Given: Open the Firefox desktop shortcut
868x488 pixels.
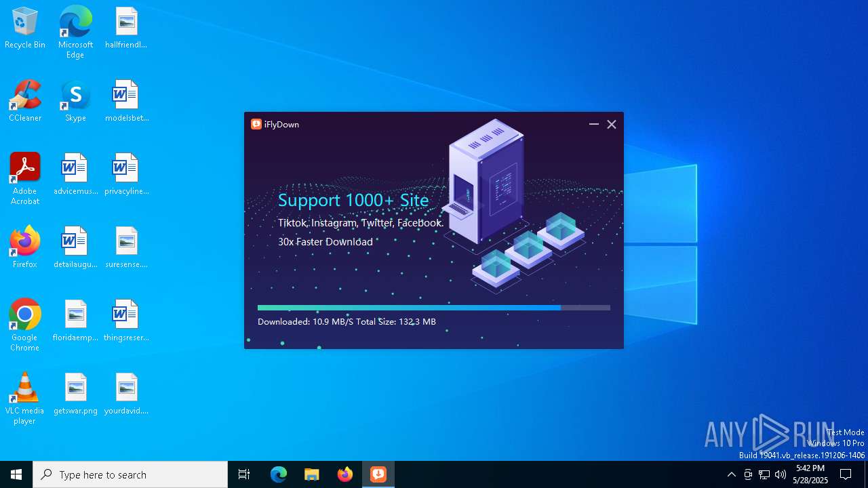Looking at the screenshot, I should [25, 248].
